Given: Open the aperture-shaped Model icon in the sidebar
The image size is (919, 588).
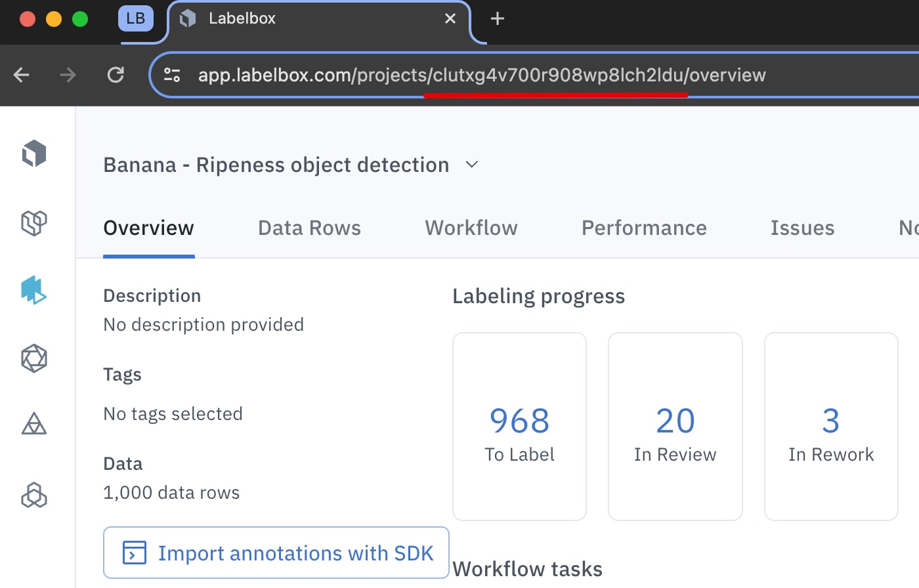Looking at the screenshot, I should click(x=34, y=358).
